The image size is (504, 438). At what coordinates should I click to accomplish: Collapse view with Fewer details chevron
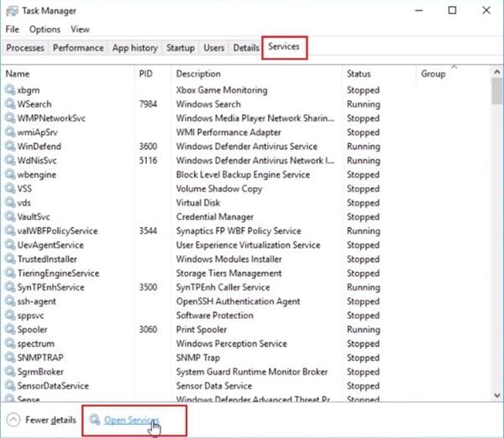click(13, 420)
